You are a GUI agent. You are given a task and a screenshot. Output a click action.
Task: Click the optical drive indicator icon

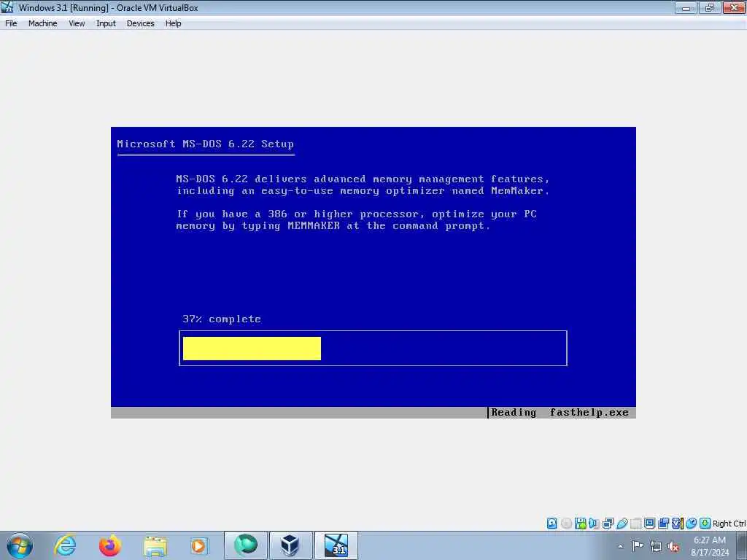pos(566,524)
